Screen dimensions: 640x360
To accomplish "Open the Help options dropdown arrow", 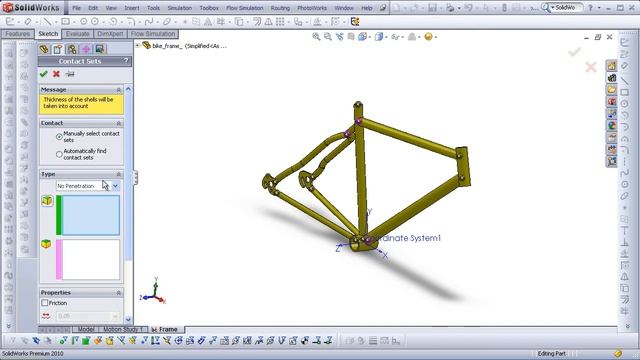I will coord(599,8).
